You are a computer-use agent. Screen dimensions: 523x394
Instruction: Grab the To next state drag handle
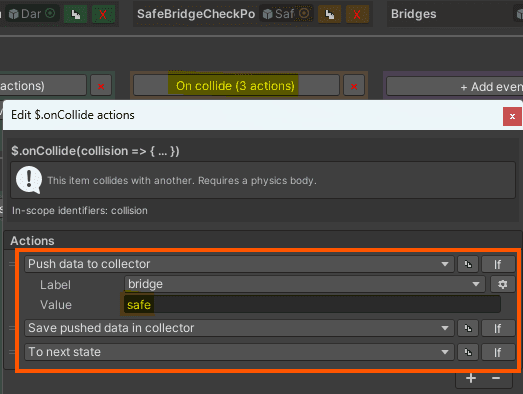point(12,352)
